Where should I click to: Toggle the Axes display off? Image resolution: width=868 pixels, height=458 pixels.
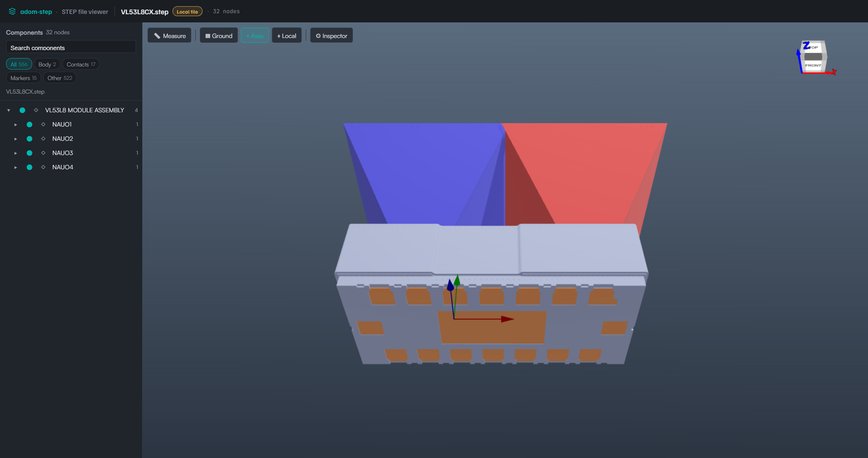click(255, 36)
